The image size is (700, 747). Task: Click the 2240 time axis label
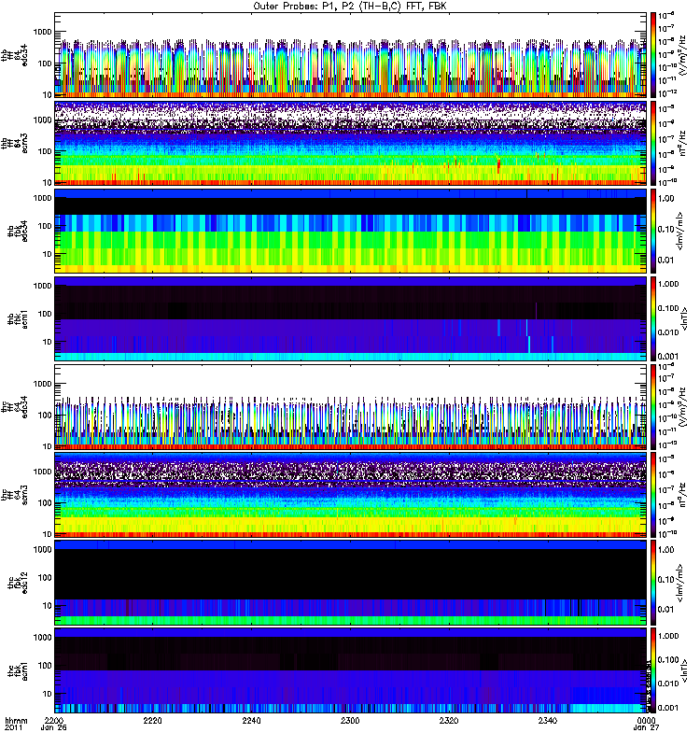tap(251, 720)
